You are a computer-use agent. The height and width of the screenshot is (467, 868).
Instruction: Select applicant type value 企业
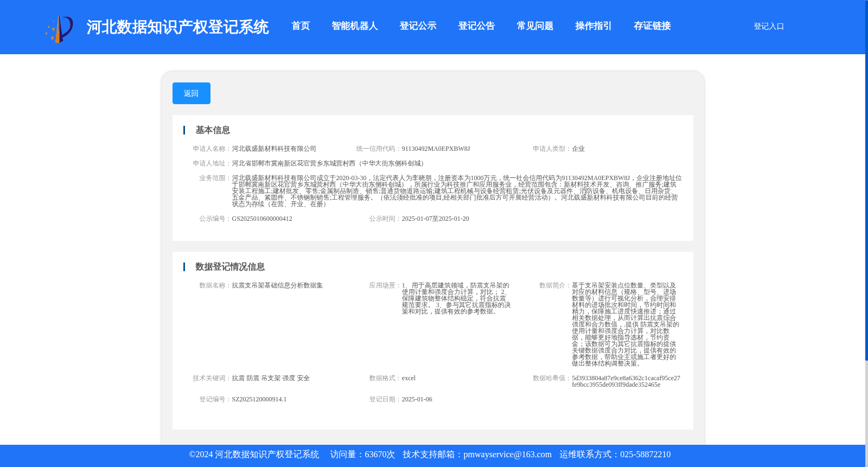[x=578, y=149]
